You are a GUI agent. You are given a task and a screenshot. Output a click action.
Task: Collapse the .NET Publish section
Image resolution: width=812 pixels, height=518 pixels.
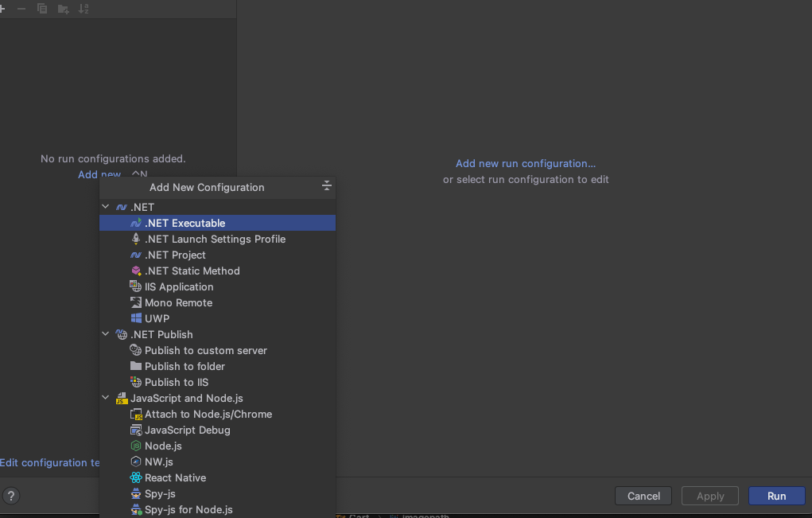click(105, 333)
